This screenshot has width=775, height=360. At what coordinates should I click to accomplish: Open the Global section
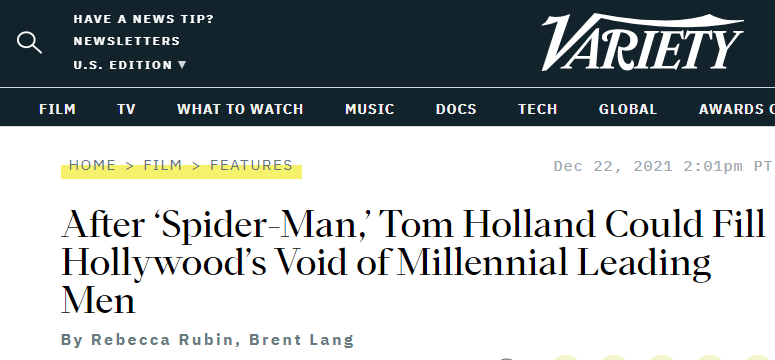point(628,109)
